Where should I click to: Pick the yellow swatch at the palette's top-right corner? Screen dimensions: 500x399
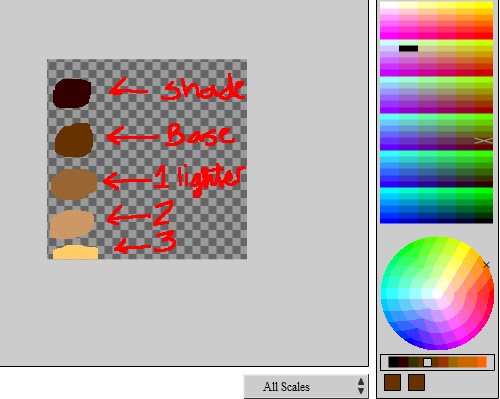click(484, 5)
